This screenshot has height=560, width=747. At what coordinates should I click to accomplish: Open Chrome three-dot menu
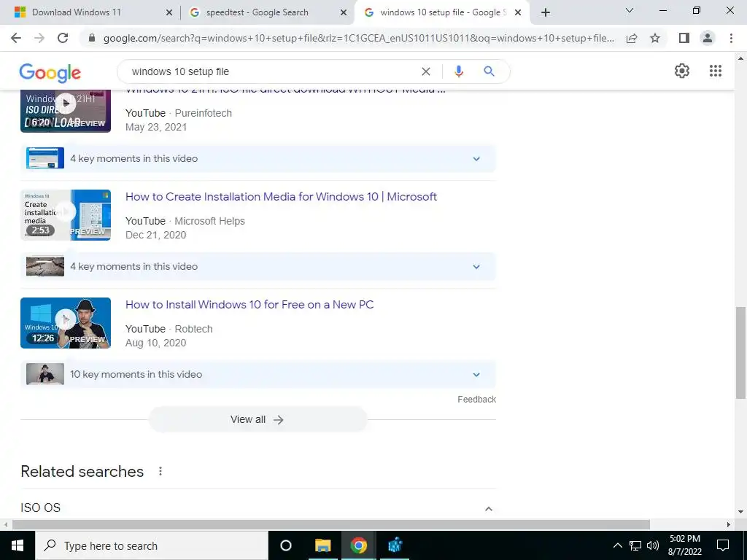click(x=731, y=38)
